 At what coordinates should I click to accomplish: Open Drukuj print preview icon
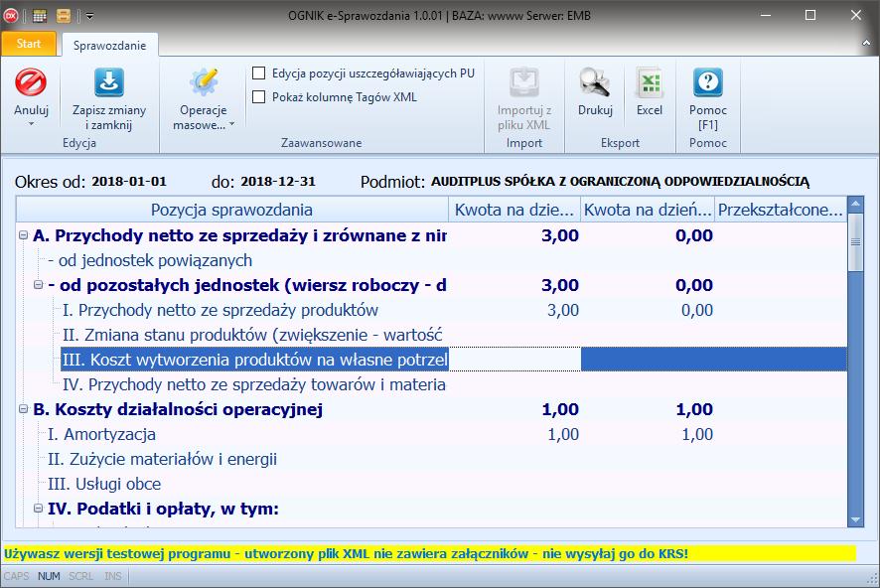[595, 82]
